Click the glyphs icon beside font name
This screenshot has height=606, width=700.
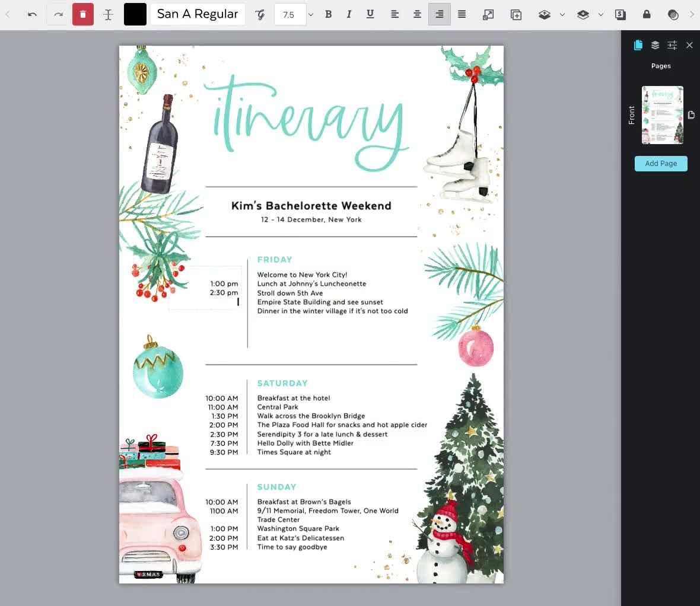pyautogui.click(x=260, y=14)
